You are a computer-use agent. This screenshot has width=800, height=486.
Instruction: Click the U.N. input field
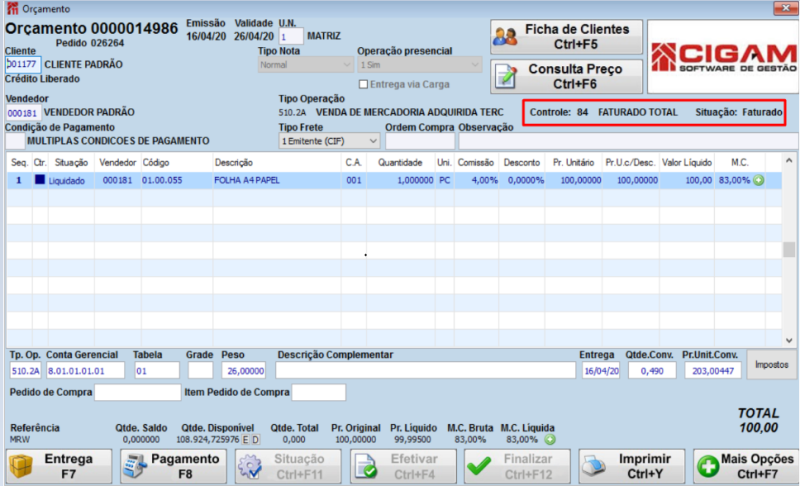(x=291, y=37)
